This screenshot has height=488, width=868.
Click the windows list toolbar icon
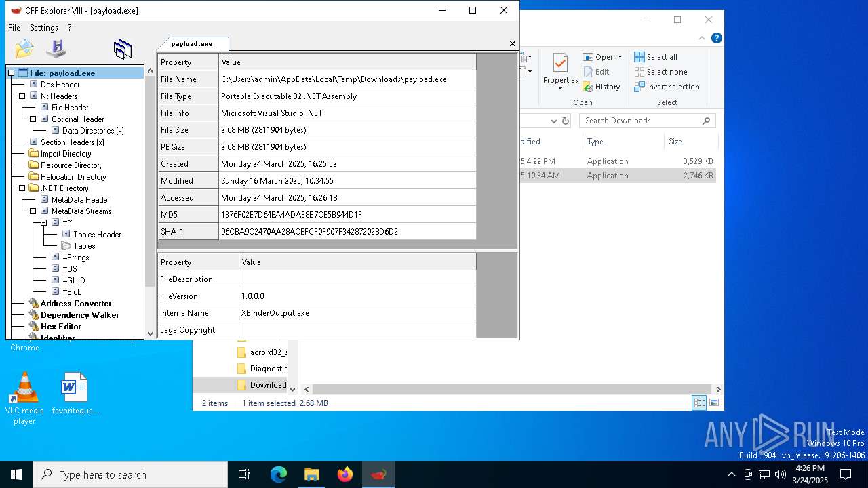123,49
